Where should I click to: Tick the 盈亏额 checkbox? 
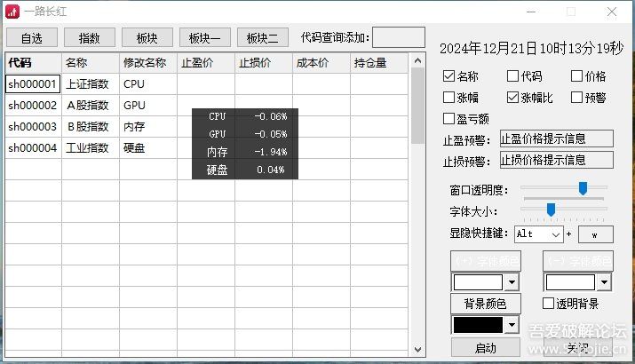(448, 118)
